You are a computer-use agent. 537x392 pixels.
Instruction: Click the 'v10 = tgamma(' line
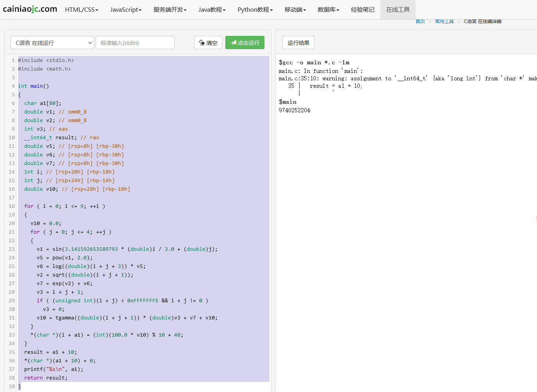[x=127, y=318]
